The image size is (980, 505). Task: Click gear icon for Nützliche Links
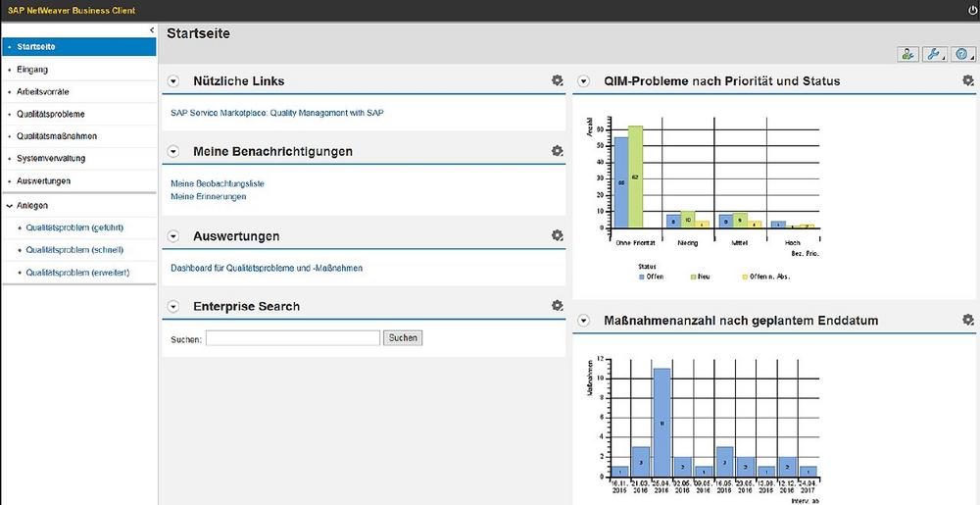[x=558, y=80]
